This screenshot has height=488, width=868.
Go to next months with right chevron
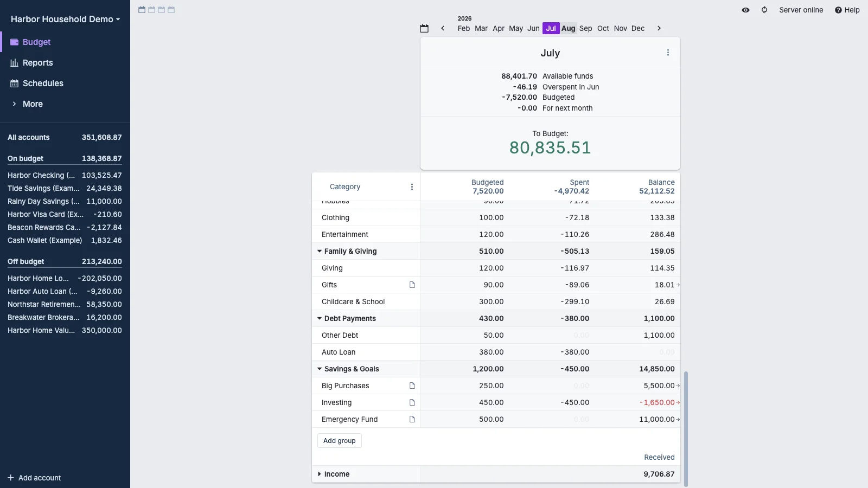[x=659, y=28]
